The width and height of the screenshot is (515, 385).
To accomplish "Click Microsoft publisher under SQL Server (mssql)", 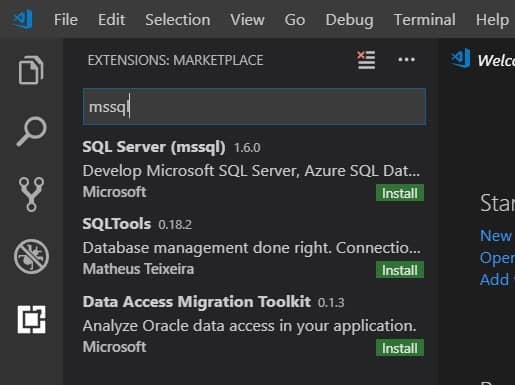I will [x=114, y=192].
